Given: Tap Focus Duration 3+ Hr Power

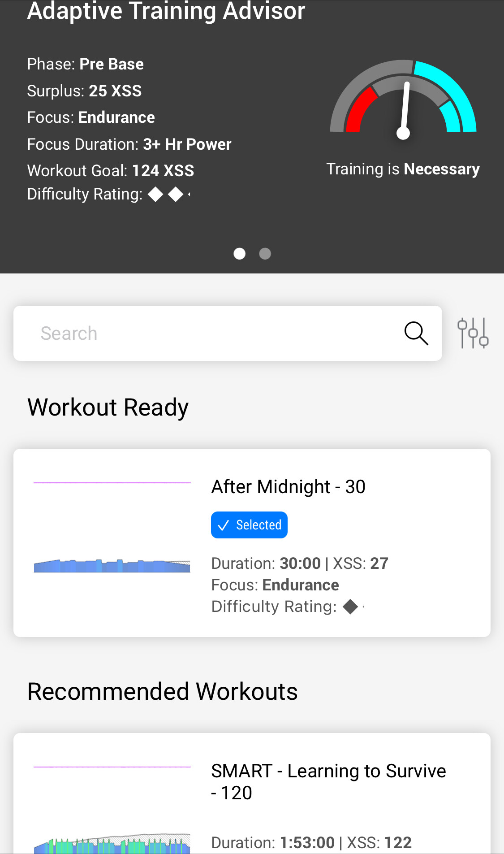Looking at the screenshot, I should [x=129, y=144].
